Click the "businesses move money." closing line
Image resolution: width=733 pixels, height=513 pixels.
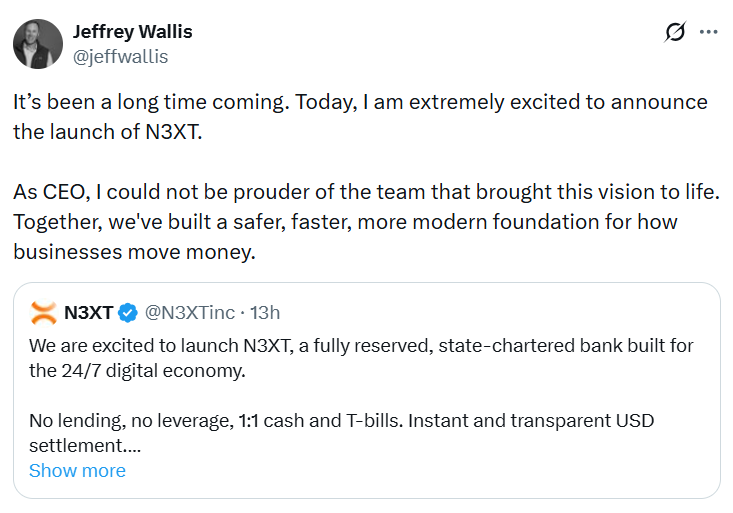click(135, 252)
